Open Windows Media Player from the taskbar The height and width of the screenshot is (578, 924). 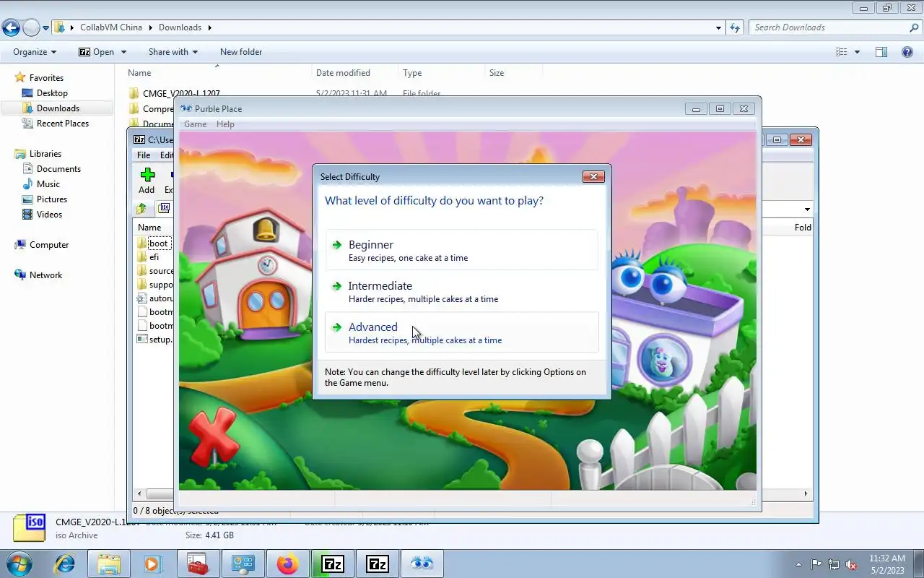152,564
